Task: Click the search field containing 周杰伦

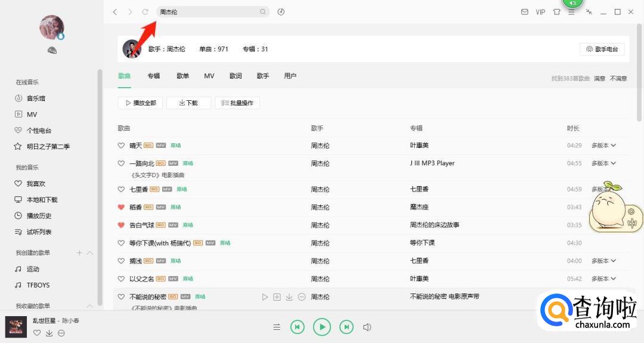Action: (213, 12)
